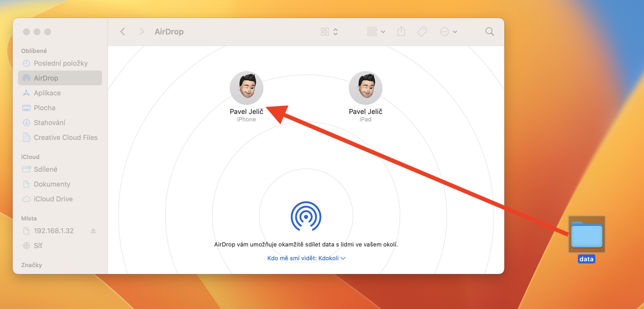
Task: Click the Share toolbar icon
Action: (x=401, y=32)
